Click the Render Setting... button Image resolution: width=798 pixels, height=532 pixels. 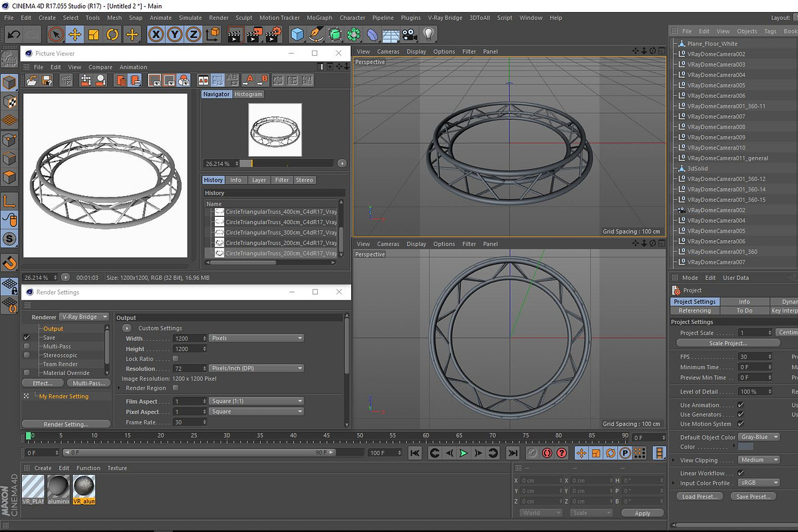66,424
